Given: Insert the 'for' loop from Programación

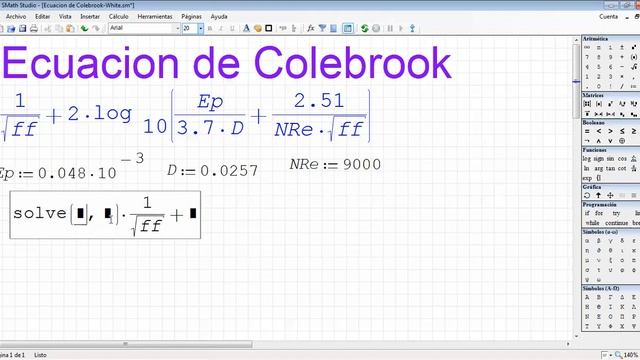Looking at the screenshot, I should pyautogui.click(x=599, y=213).
